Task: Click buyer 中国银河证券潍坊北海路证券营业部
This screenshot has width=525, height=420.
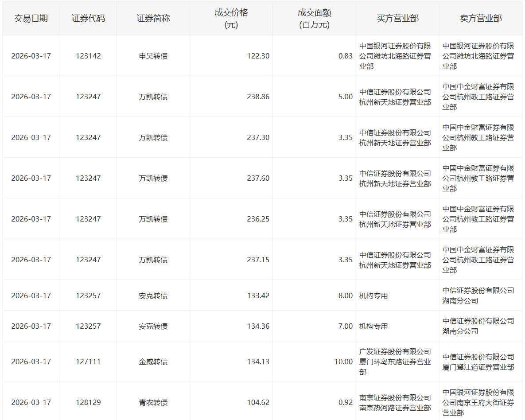Action: 395,56
